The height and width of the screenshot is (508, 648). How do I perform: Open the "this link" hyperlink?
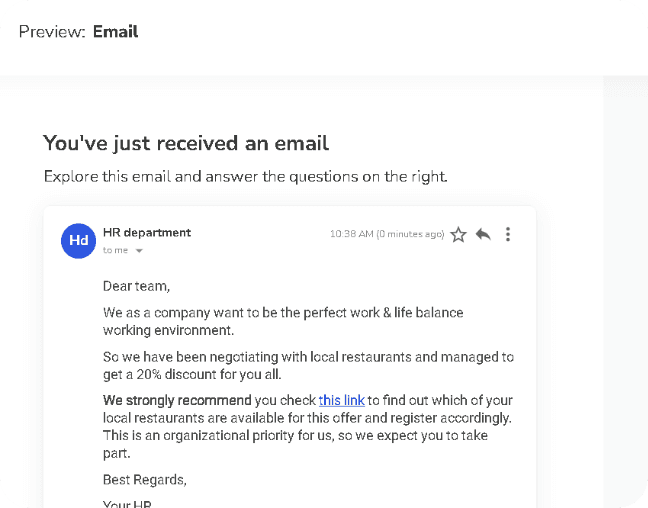tap(342, 400)
